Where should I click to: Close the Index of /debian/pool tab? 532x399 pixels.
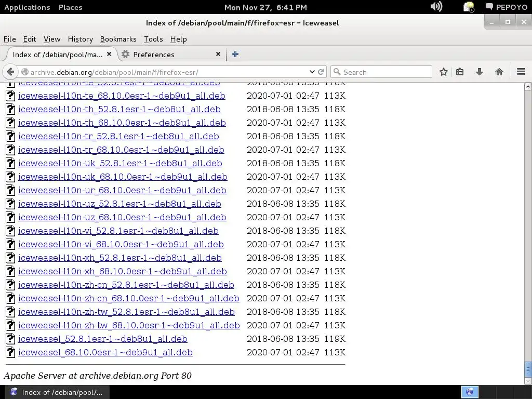[109, 54]
